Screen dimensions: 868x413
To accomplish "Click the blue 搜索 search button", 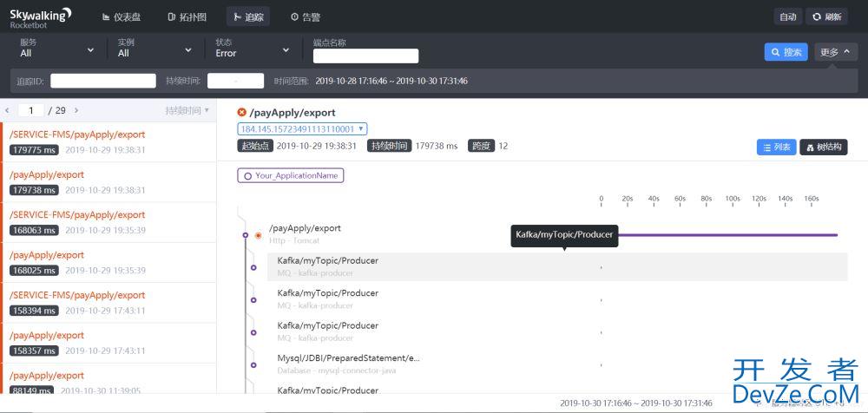I will 786,52.
